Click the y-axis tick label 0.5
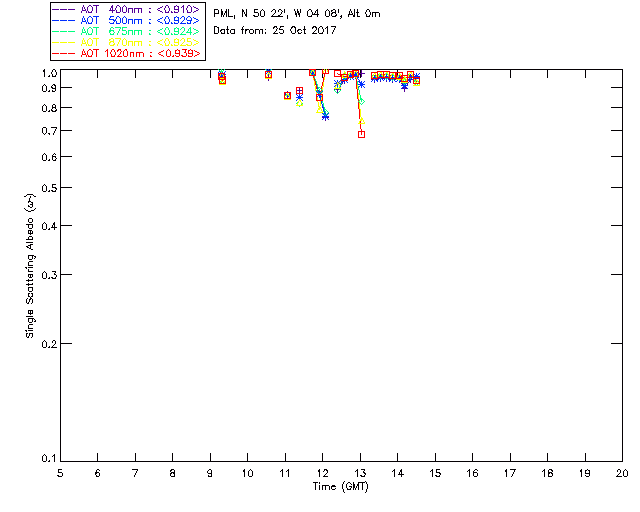Viewport: 640px width, 512px height. (49, 188)
